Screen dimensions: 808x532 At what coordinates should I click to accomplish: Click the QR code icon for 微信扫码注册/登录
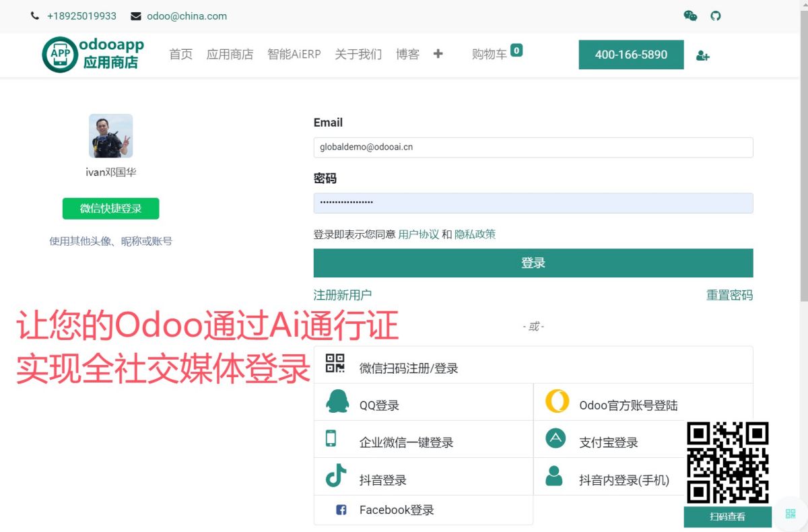point(335,364)
